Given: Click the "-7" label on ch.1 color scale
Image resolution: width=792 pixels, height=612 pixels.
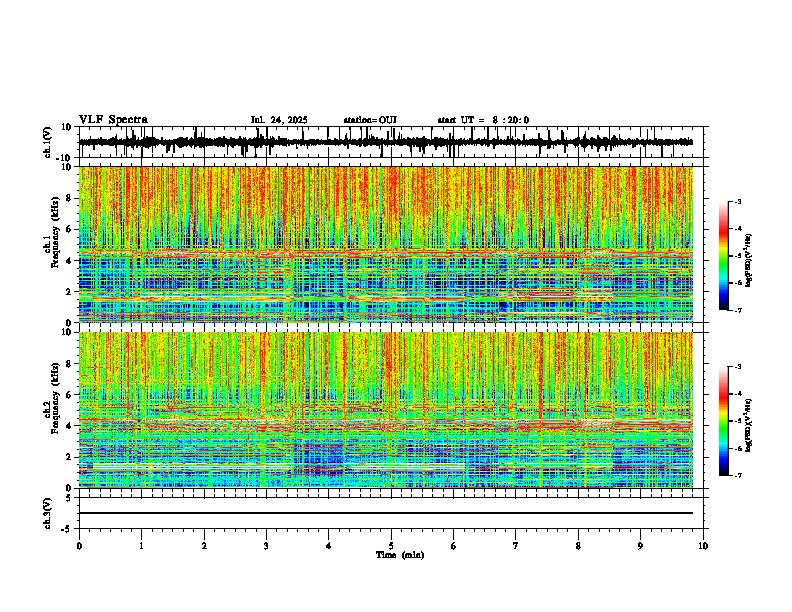Looking at the screenshot, I should point(738,310).
